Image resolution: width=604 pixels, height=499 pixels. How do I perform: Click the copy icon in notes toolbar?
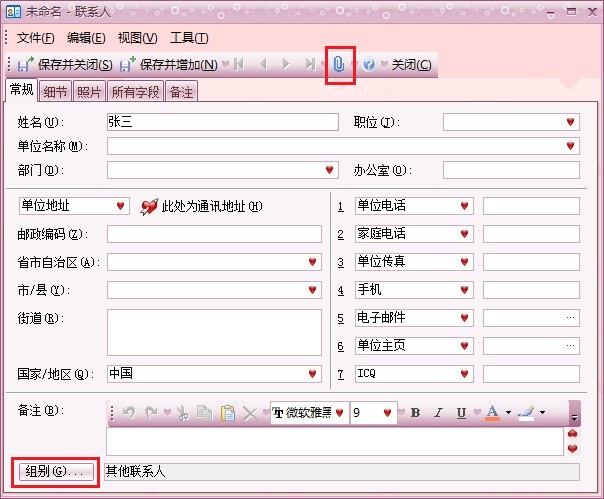(204, 413)
